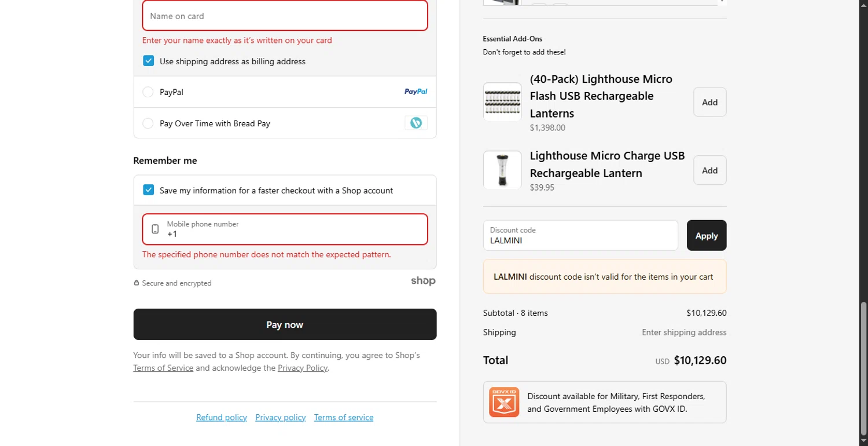Open the Lighthouse Micro Charge lantern thumbnail
This screenshot has height=446, width=868.
[502, 170]
